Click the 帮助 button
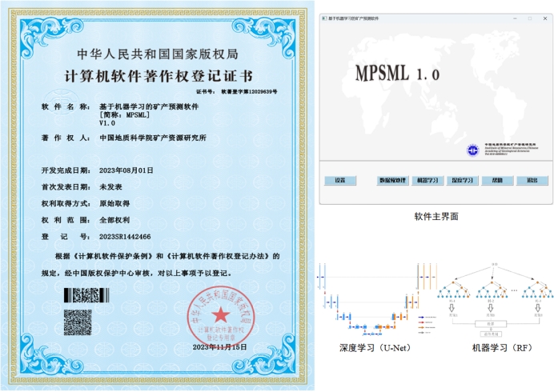This screenshot has width=554, height=392. (497, 181)
